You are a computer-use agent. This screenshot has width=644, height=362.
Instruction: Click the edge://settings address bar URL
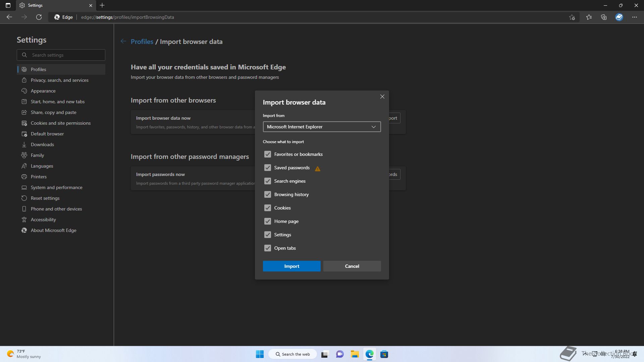click(127, 17)
